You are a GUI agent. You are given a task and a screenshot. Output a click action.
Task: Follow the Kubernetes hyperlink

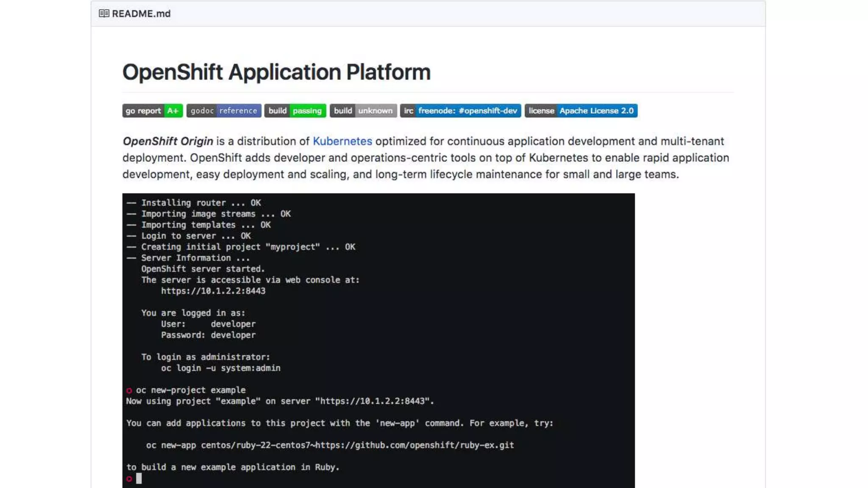(342, 141)
